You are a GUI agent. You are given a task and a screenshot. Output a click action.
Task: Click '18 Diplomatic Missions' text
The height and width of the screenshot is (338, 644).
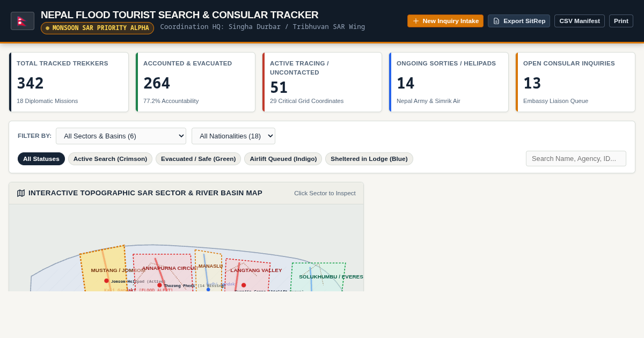click(47, 101)
